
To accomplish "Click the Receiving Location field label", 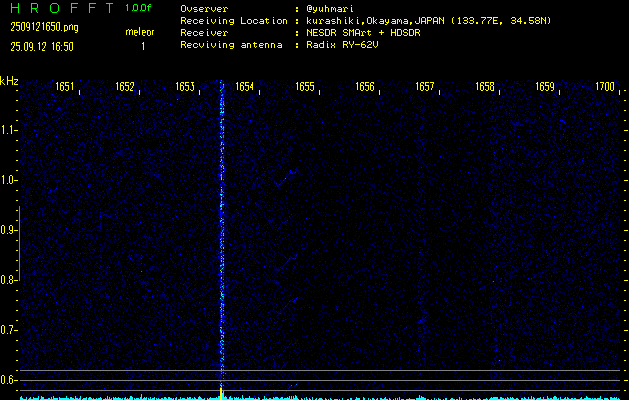I will coord(234,21).
